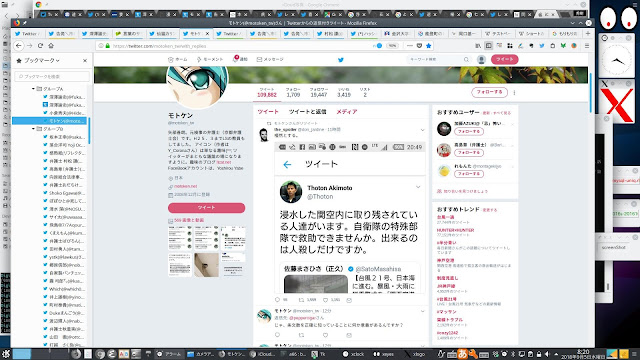Open the ホーム (Home) link on Twitter
This screenshot has height=360, width=640.
coord(178,60)
